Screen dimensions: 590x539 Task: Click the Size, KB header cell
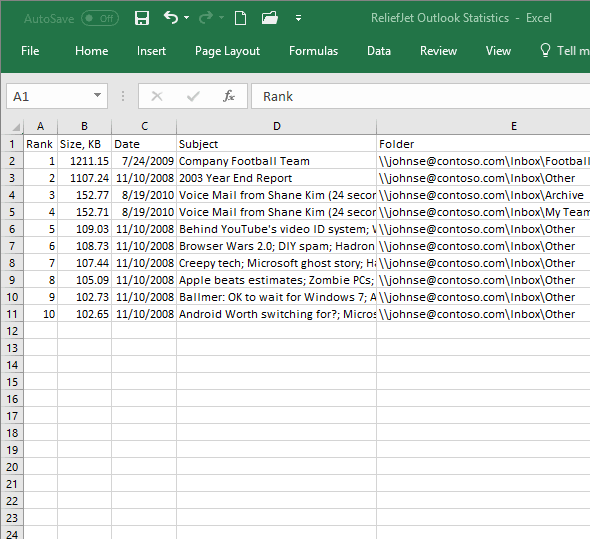84,144
